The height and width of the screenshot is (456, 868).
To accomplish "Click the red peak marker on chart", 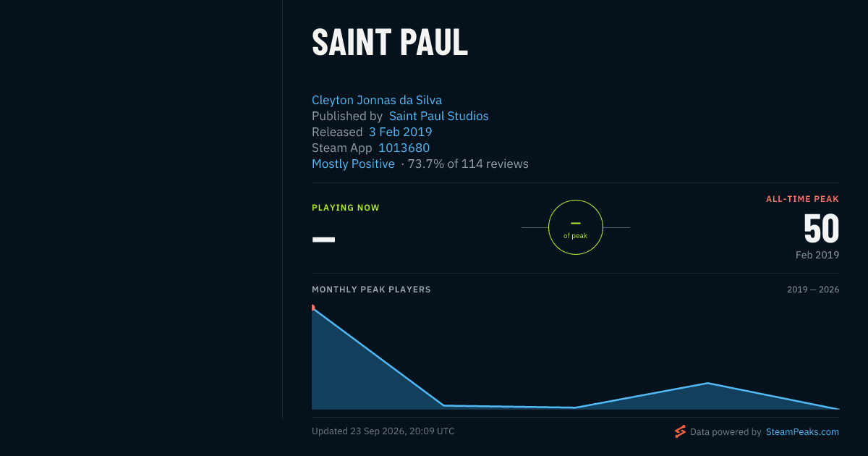I will click(x=312, y=308).
